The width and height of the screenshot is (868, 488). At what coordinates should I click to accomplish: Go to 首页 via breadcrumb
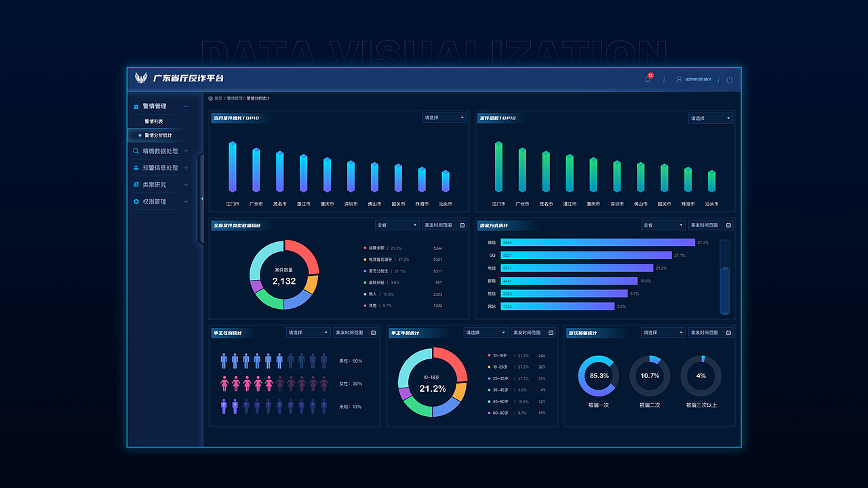[218, 98]
